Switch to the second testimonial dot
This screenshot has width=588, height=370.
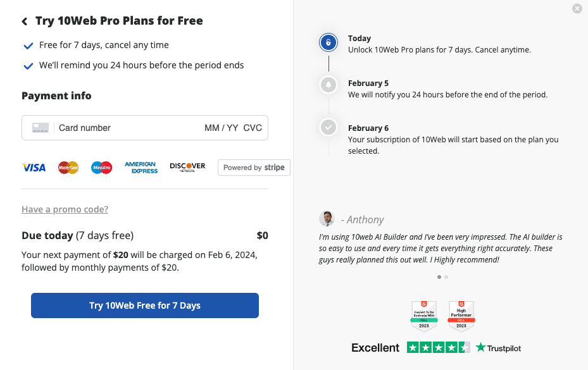pos(446,277)
